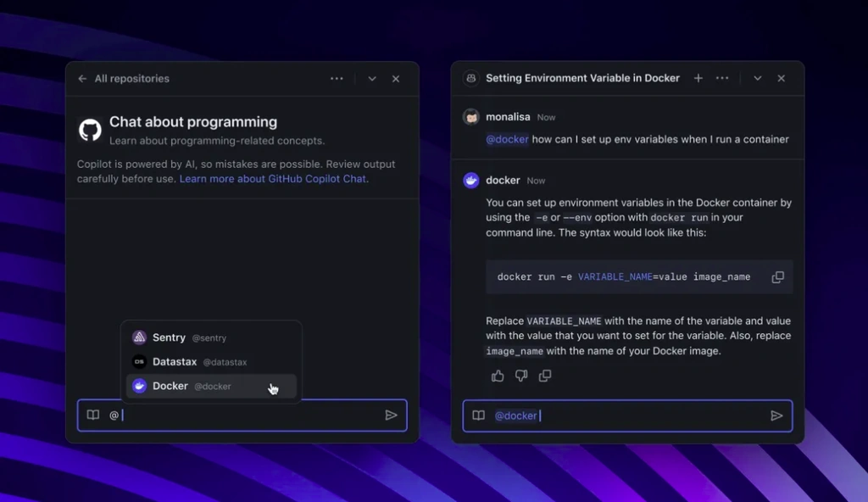
Task: Click monalisa's avatar
Action: click(x=471, y=117)
